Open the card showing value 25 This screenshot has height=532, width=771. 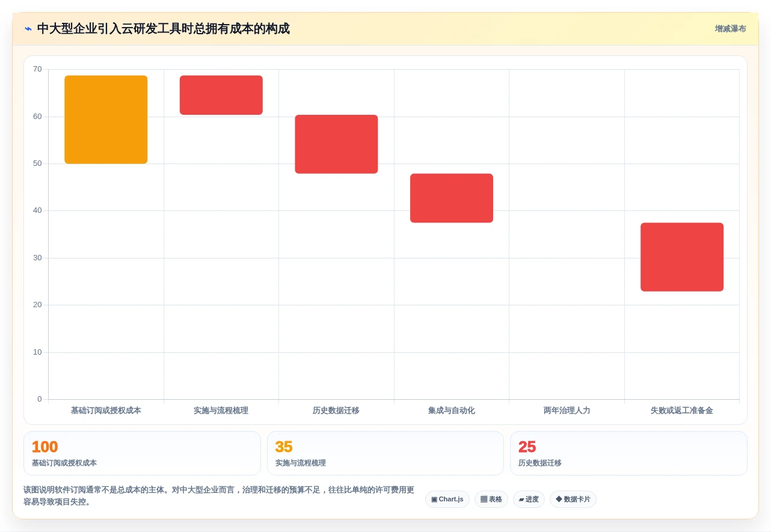[628, 453]
